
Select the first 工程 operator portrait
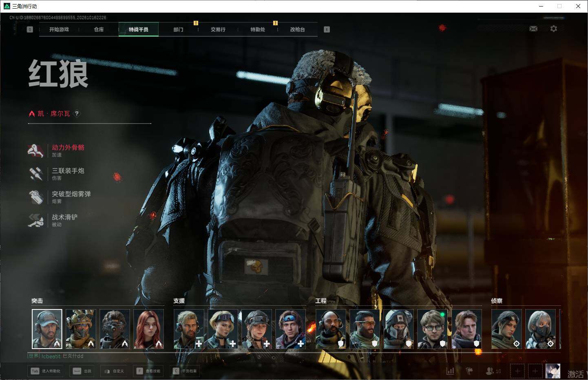coord(331,329)
